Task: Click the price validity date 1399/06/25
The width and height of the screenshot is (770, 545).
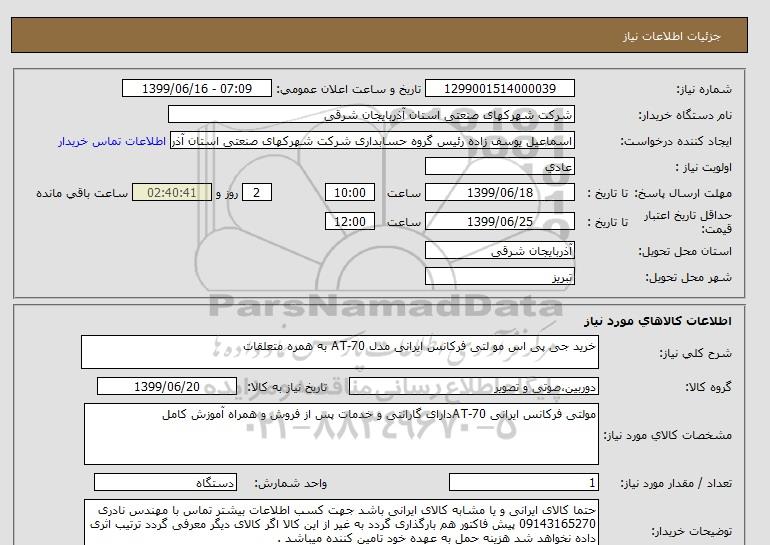Action: point(500,221)
